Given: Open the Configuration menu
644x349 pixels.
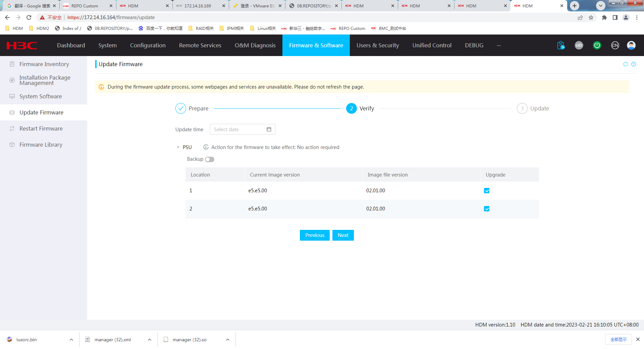Looking at the screenshot, I should point(148,45).
